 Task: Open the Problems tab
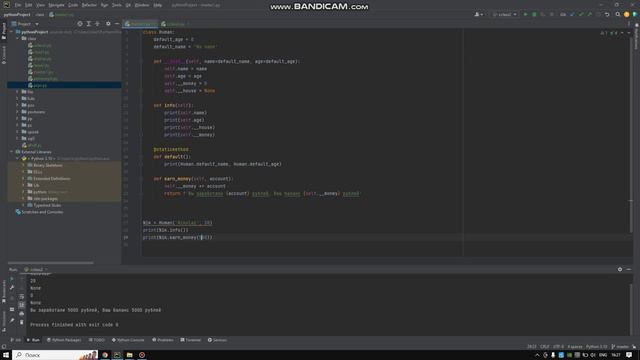coord(162,340)
